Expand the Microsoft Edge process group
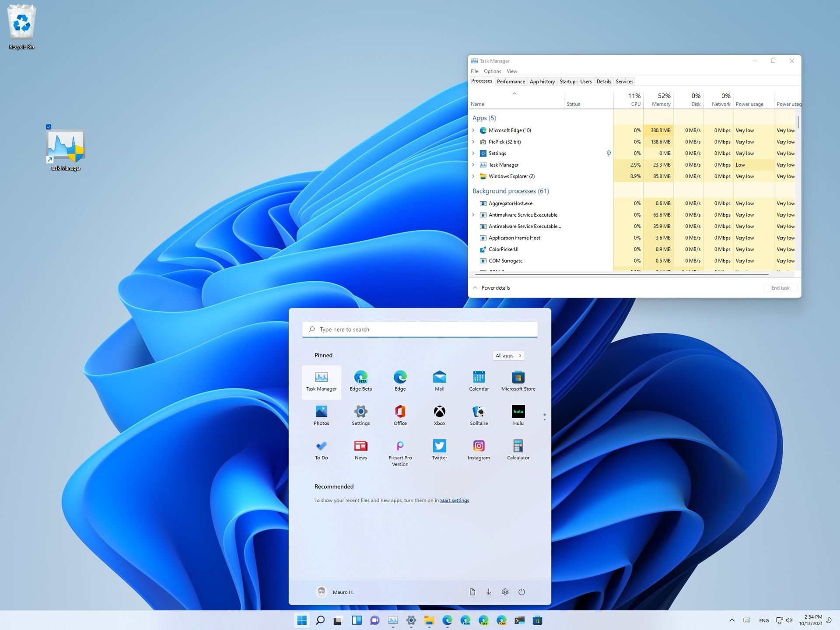 tap(473, 130)
